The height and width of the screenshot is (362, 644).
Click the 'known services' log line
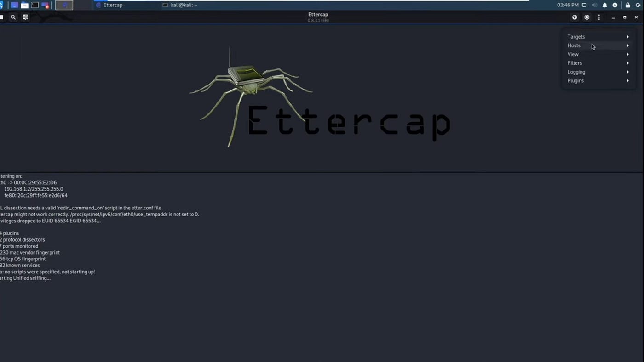click(x=20, y=266)
